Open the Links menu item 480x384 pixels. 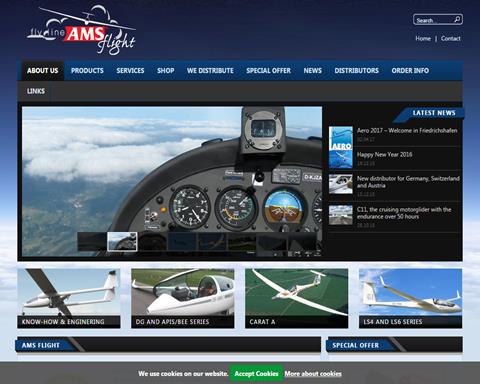click(36, 91)
